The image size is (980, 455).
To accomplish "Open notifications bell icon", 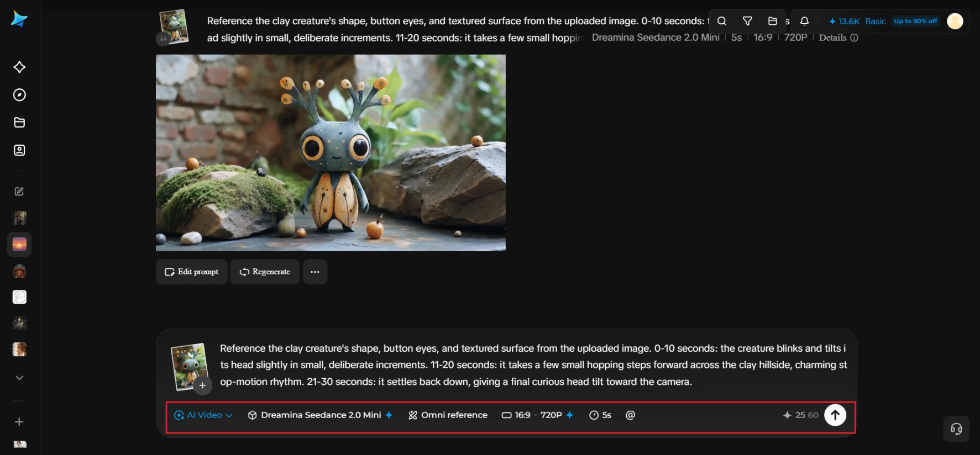I will [805, 21].
